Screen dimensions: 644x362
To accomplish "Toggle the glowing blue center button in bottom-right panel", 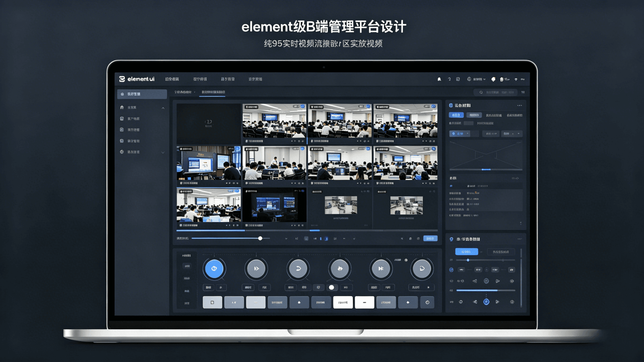I will point(486,302).
